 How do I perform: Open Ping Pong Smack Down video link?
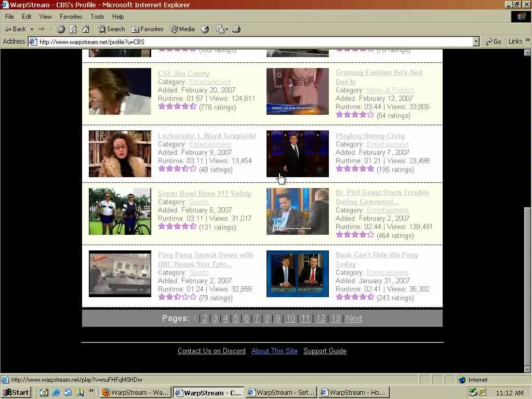[205, 259]
